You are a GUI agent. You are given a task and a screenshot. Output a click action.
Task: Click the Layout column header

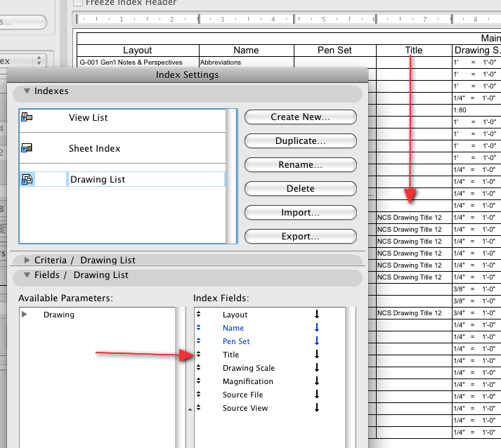point(138,50)
